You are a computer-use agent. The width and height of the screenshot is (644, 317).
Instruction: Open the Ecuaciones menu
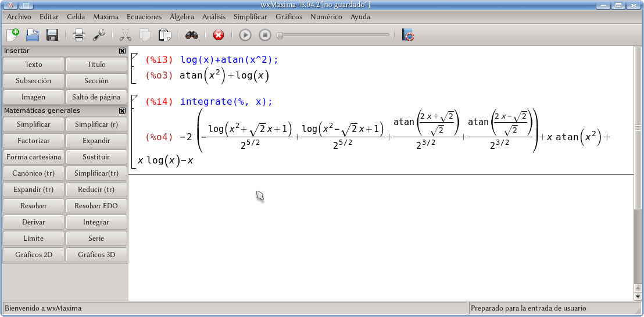pos(144,17)
